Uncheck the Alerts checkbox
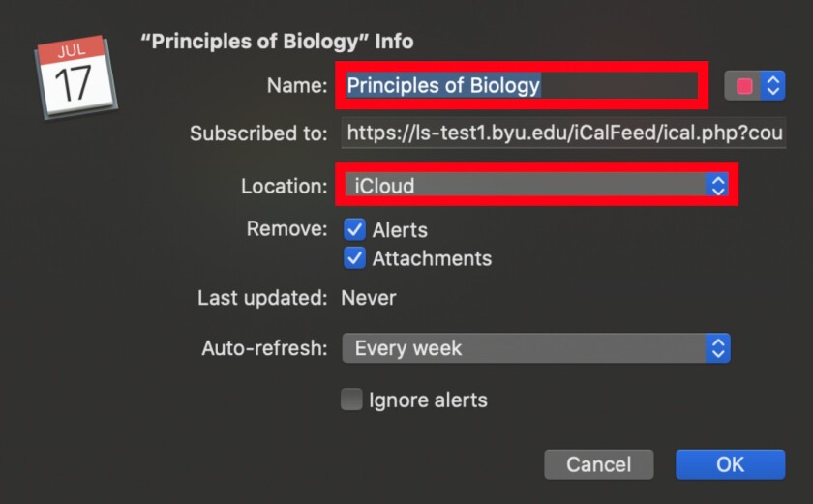 tap(355, 230)
